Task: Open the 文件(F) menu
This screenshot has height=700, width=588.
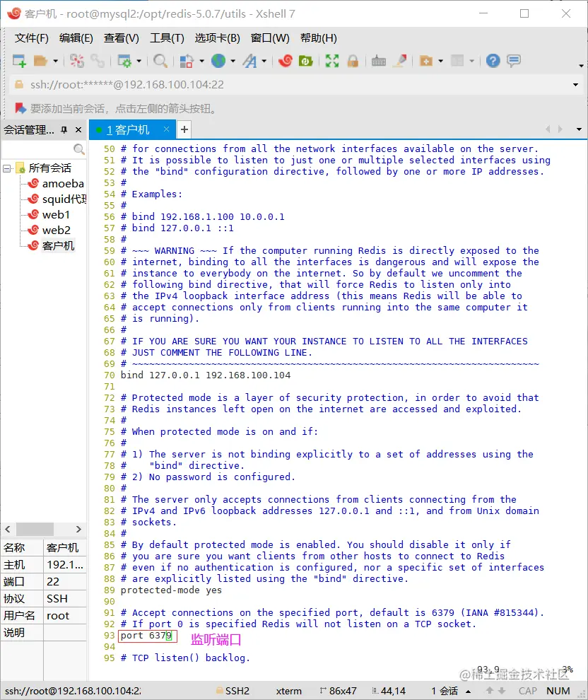Action: tap(31, 38)
